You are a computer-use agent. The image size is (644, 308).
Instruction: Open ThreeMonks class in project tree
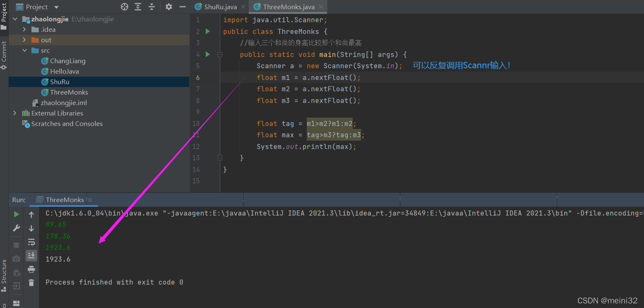[69, 92]
